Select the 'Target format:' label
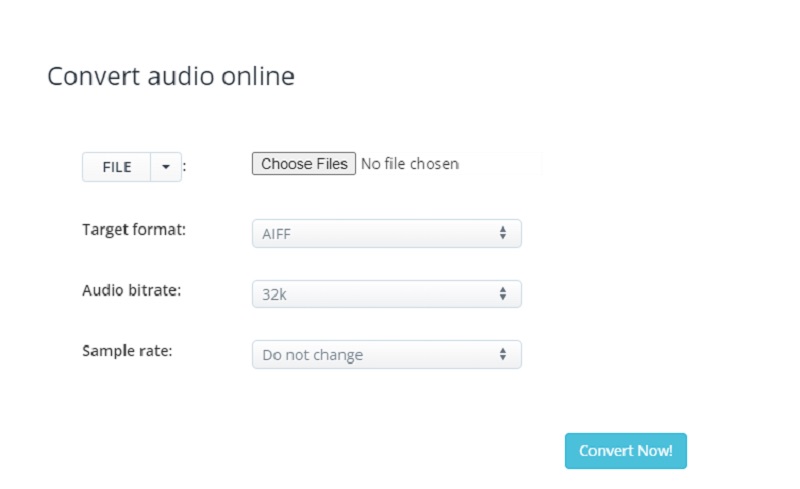800x489 pixels. point(134,229)
